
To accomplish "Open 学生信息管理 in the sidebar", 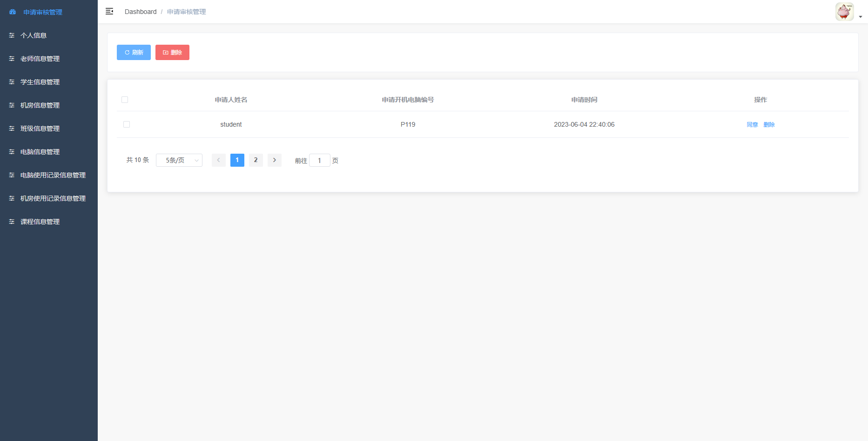I will [40, 82].
